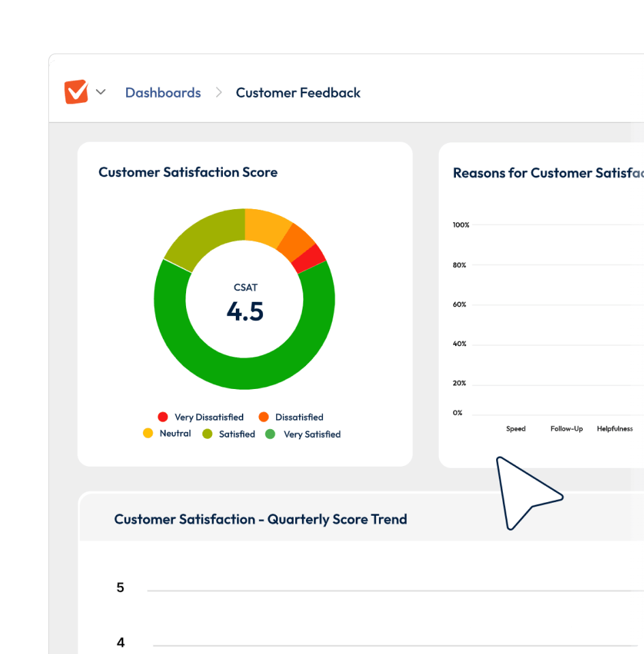This screenshot has height=654, width=644.
Task: Click the 0% y-axis label
Action: [x=457, y=413]
